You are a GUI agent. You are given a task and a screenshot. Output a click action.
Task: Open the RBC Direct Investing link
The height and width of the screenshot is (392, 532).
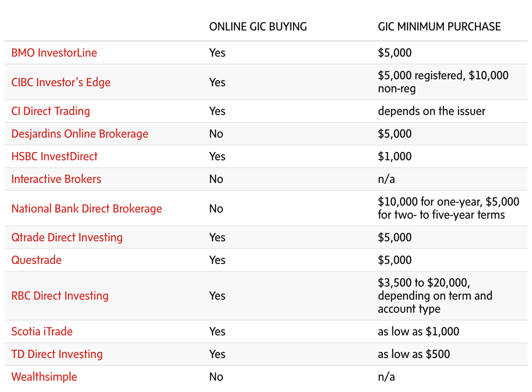60,296
